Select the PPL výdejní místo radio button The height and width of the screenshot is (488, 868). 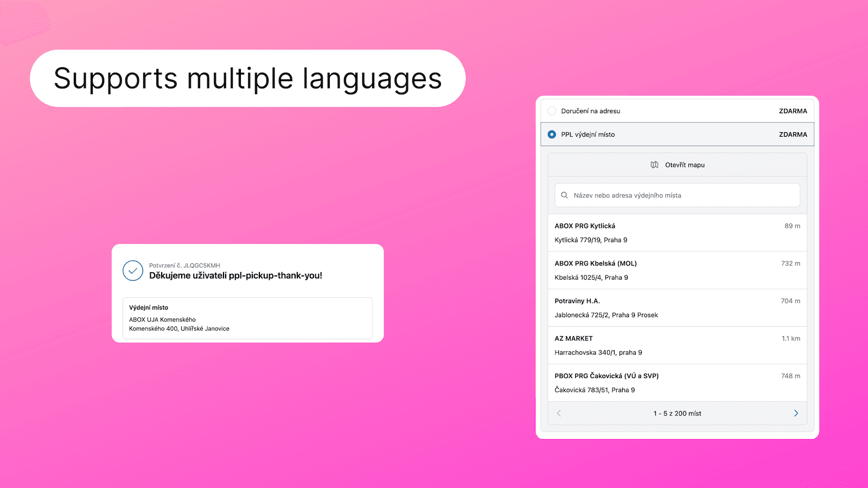tap(552, 134)
